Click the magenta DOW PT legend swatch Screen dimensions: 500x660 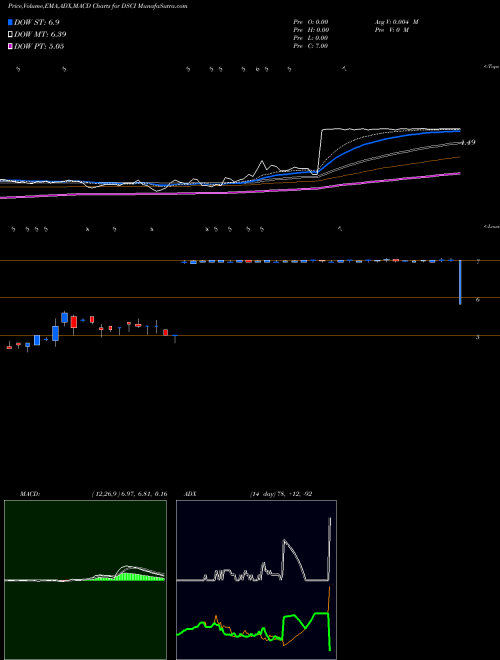(x=11, y=46)
